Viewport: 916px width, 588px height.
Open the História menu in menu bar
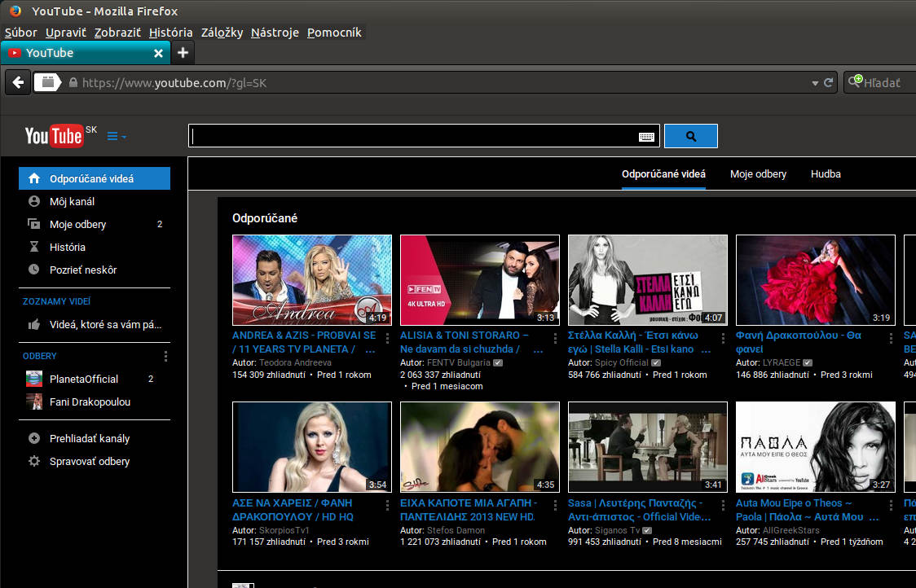tap(170, 33)
